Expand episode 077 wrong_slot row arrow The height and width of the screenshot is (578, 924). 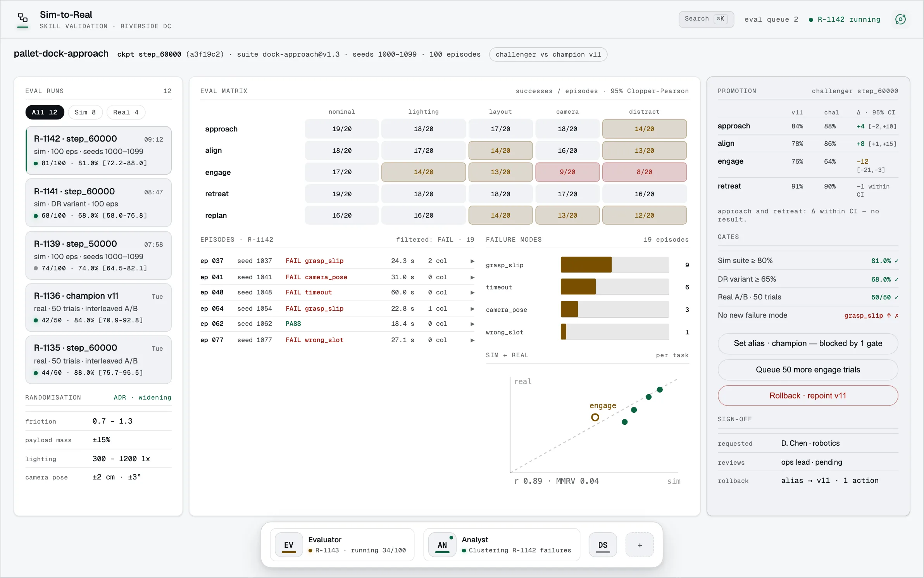click(472, 340)
